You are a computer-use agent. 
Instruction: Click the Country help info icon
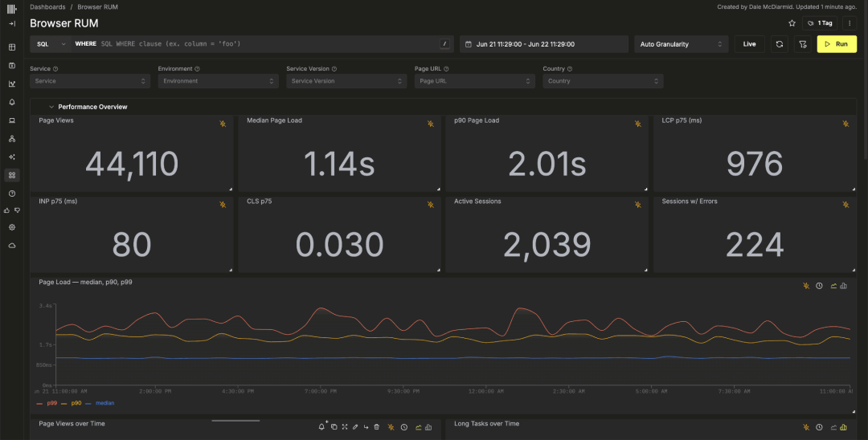click(570, 69)
